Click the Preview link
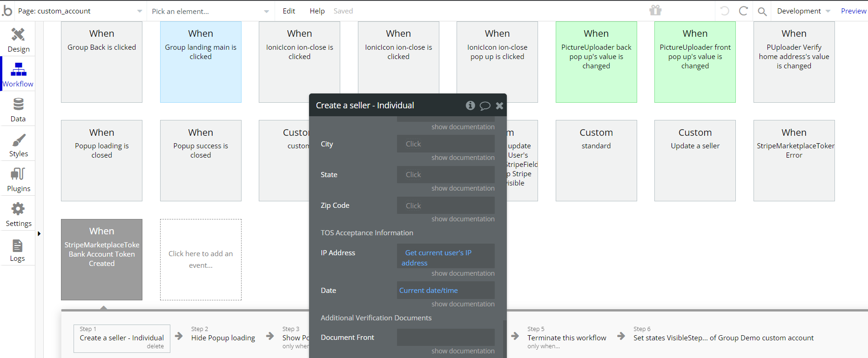Image resolution: width=868 pixels, height=358 pixels. (x=853, y=11)
